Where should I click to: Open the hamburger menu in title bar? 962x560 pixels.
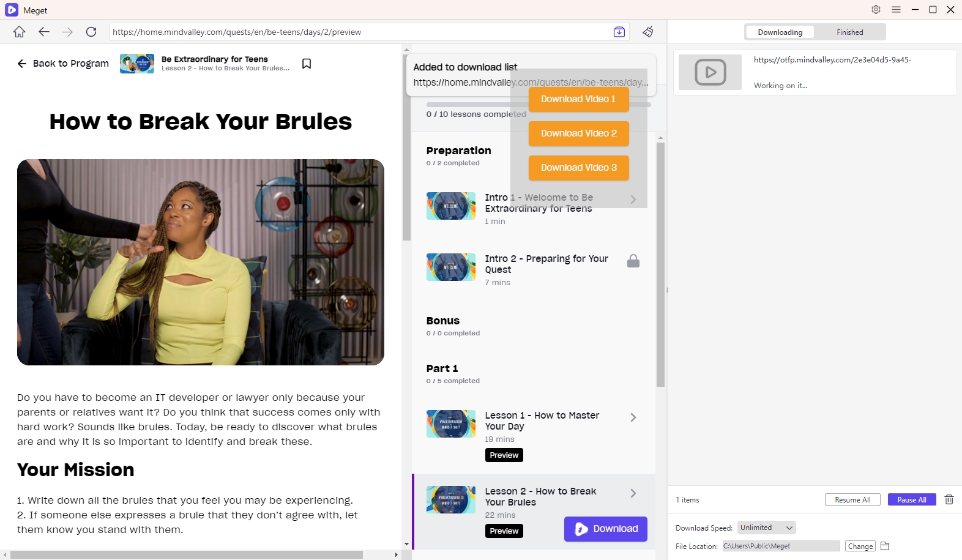(896, 10)
